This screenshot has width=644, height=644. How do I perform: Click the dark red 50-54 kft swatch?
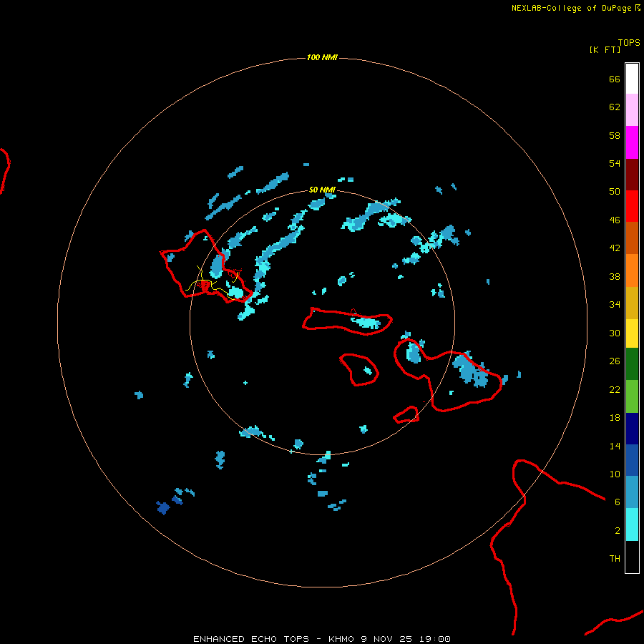point(632,175)
